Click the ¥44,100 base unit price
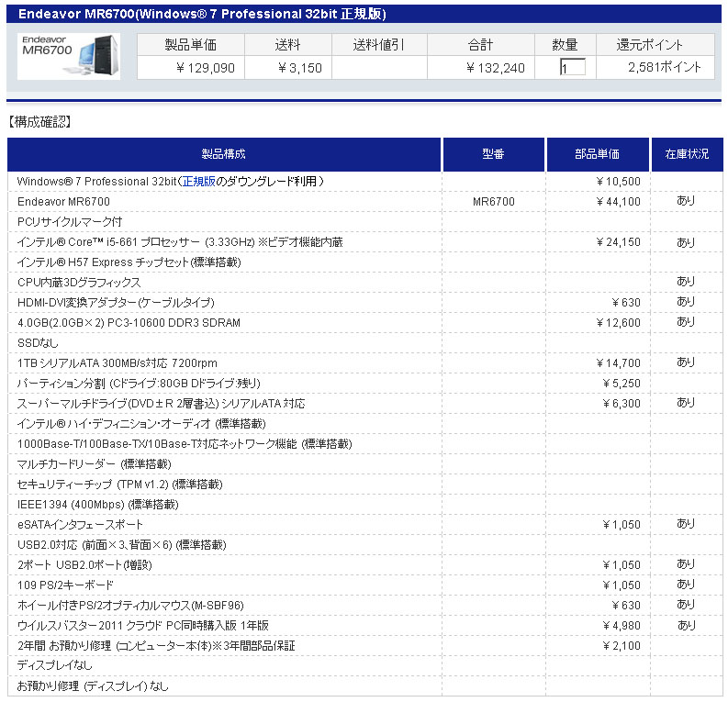 [619, 202]
